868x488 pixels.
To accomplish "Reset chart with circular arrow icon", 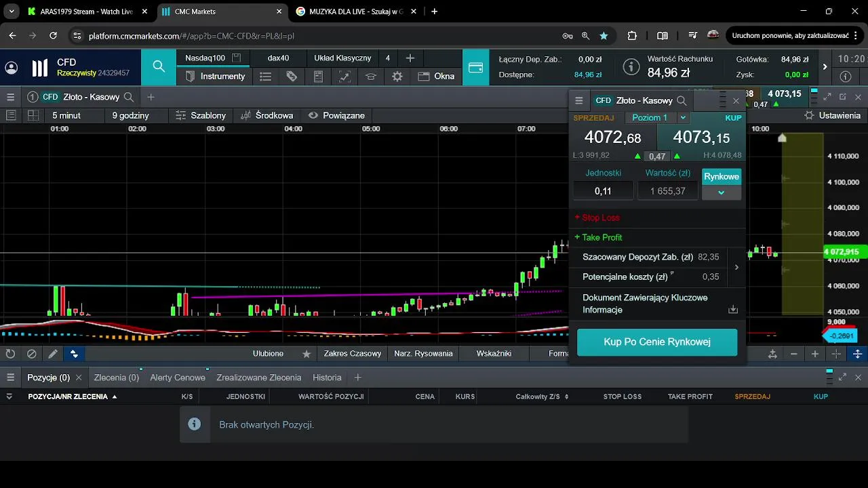I will pyautogui.click(x=10, y=354).
